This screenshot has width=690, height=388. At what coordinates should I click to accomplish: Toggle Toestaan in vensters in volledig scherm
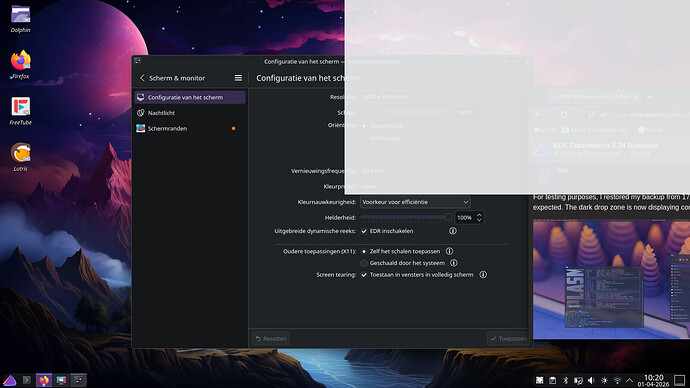click(x=364, y=275)
